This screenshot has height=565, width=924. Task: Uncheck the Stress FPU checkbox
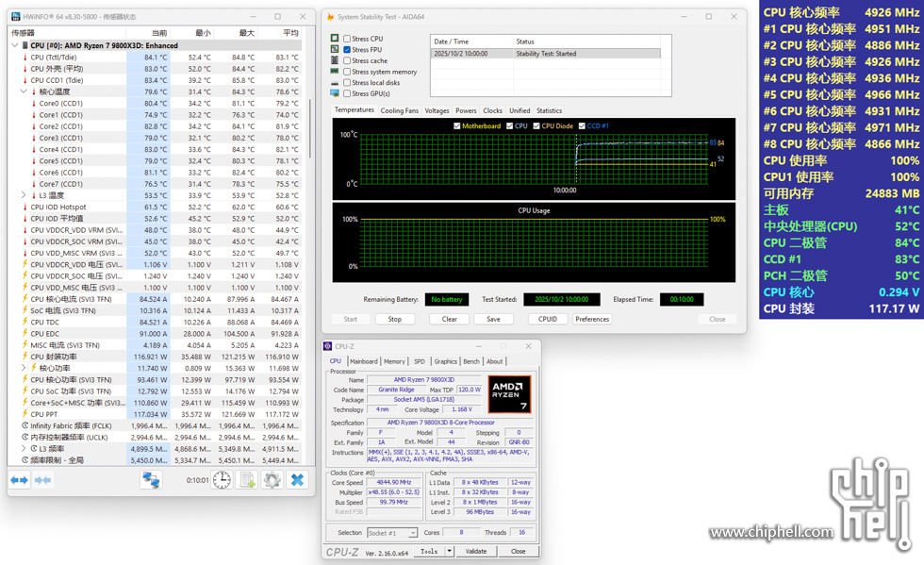coord(347,50)
